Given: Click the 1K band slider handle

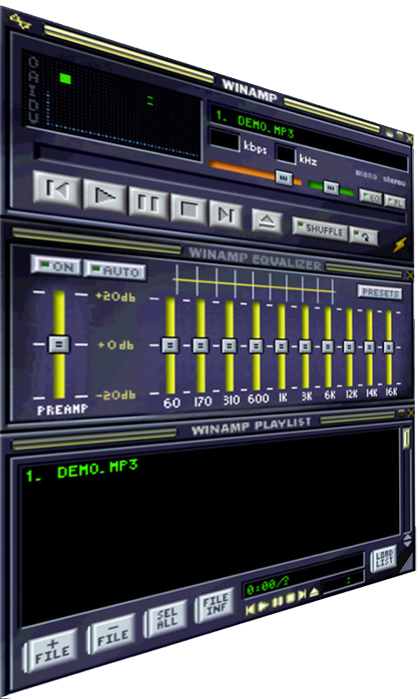Looking at the screenshot, I should tap(281, 346).
